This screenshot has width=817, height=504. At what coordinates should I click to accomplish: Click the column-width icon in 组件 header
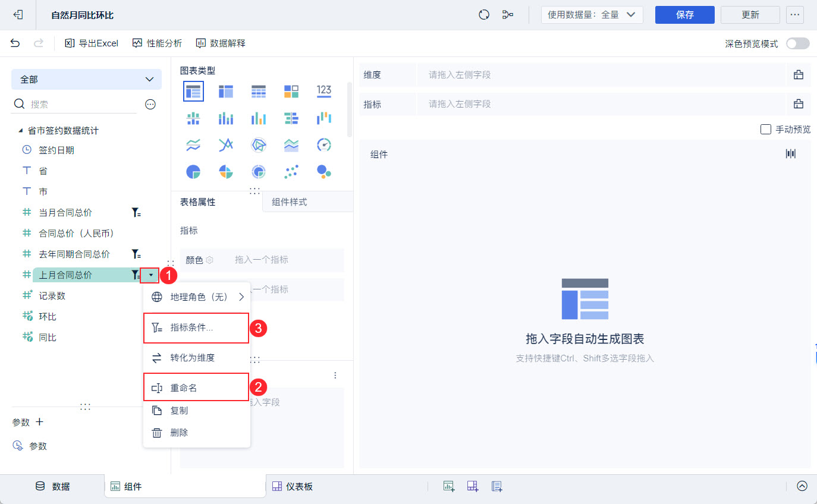pyautogui.click(x=790, y=154)
